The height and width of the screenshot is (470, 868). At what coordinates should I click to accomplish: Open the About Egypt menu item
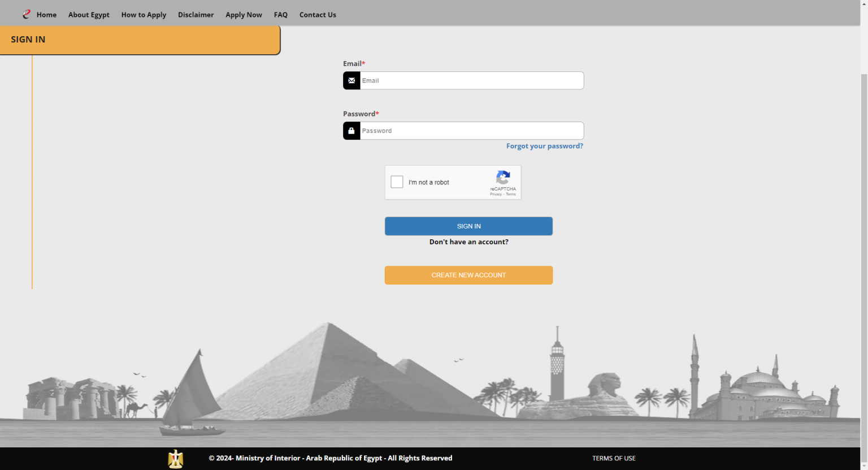(x=89, y=15)
